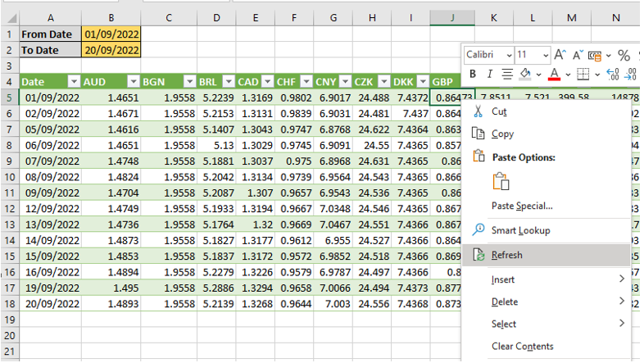Click the fill color paint bucket
Screen dimensions: 644x363
[525, 74]
